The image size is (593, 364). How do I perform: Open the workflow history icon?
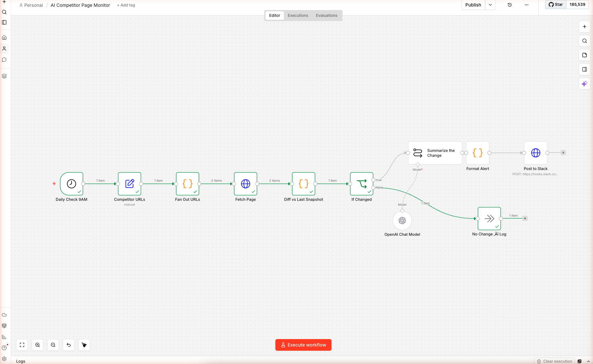[x=509, y=5]
